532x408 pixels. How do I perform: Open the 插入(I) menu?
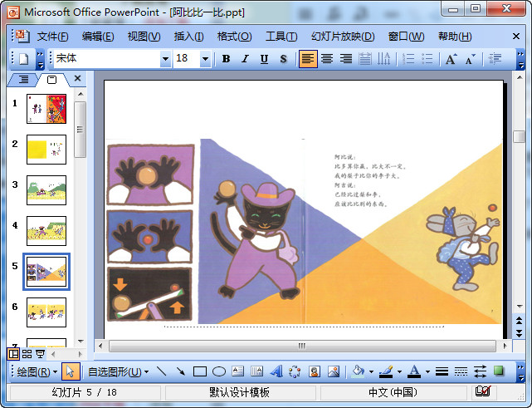click(x=188, y=37)
